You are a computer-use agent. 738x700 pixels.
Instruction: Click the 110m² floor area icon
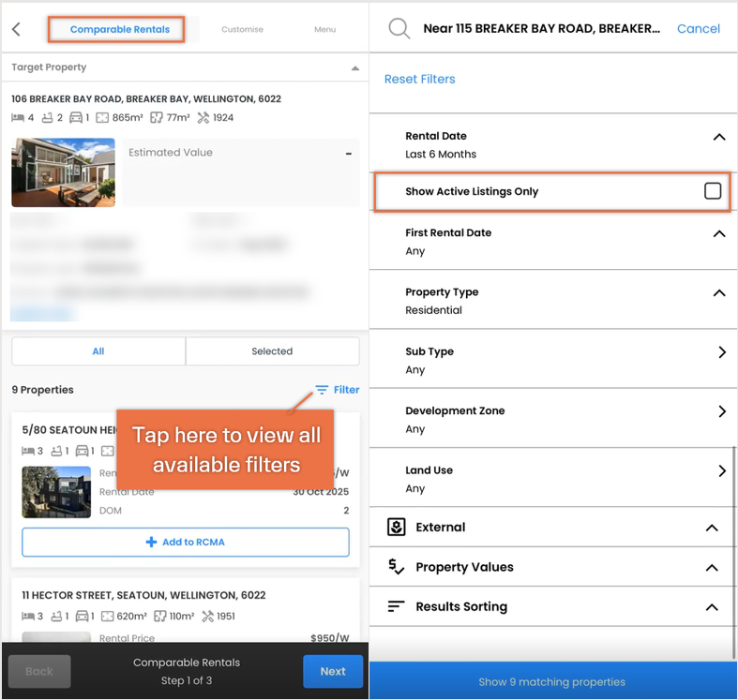coord(160,616)
